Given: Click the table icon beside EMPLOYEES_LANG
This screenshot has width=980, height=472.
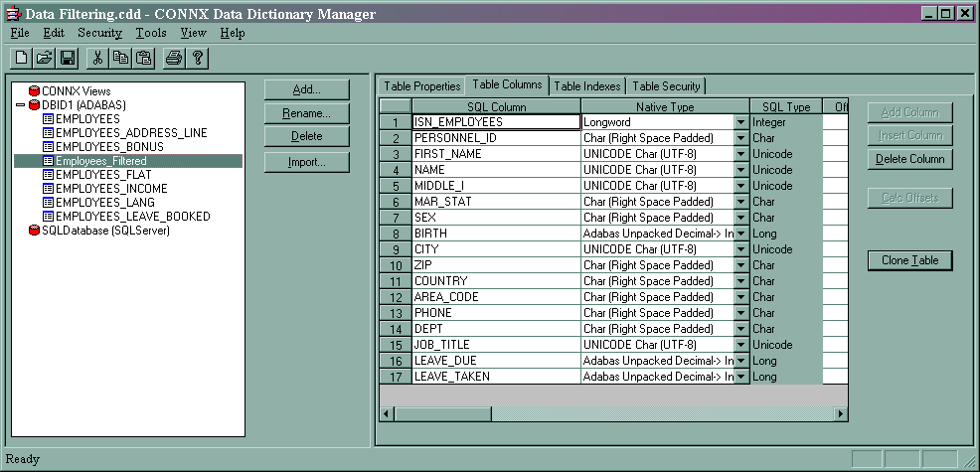Looking at the screenshot, I should click(48, 202).
